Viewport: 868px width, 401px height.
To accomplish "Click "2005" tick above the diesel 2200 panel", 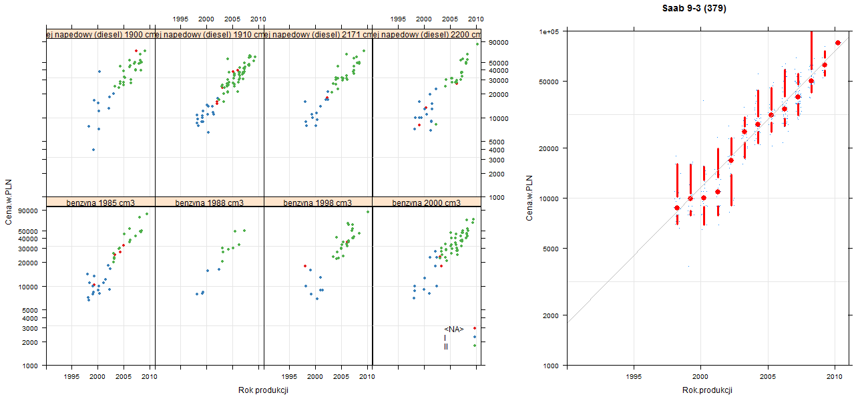I will [x=450, y=19].
